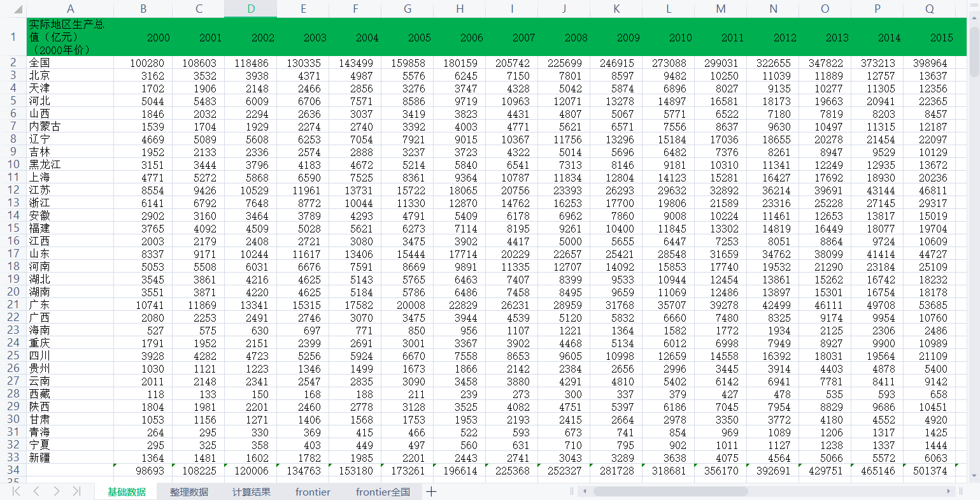
Task: Select cell with value 7150 in 北京 row
Action: pyautogui.click(x=512, y=75)
